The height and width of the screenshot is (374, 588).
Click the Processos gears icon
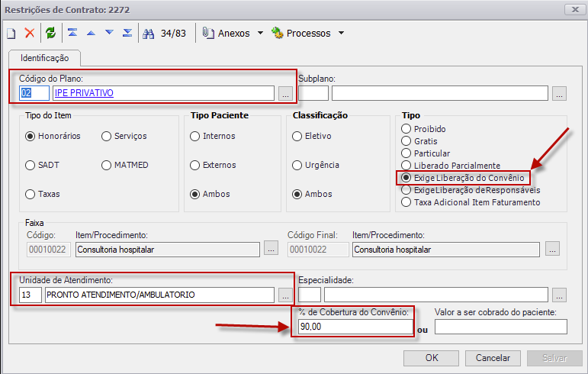(x=277, y=33)
